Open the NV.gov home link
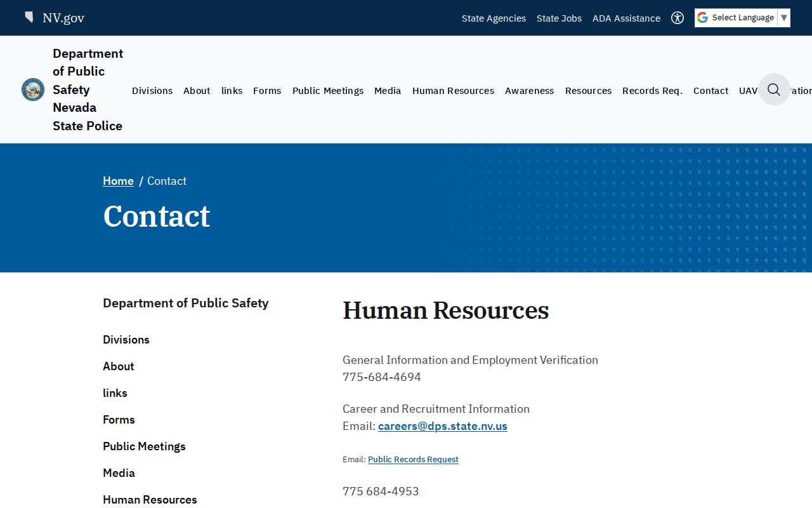This screenshot has width=812, height=508. [x=63, y=18]
